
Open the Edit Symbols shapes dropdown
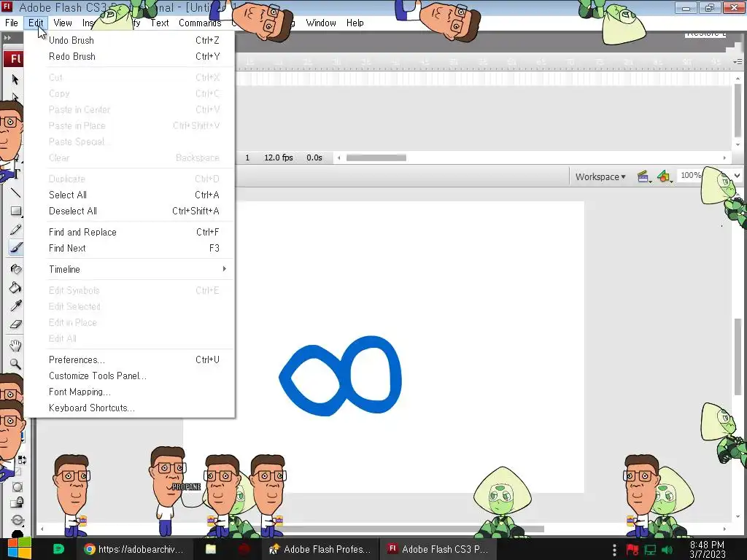tap(665, 176)
